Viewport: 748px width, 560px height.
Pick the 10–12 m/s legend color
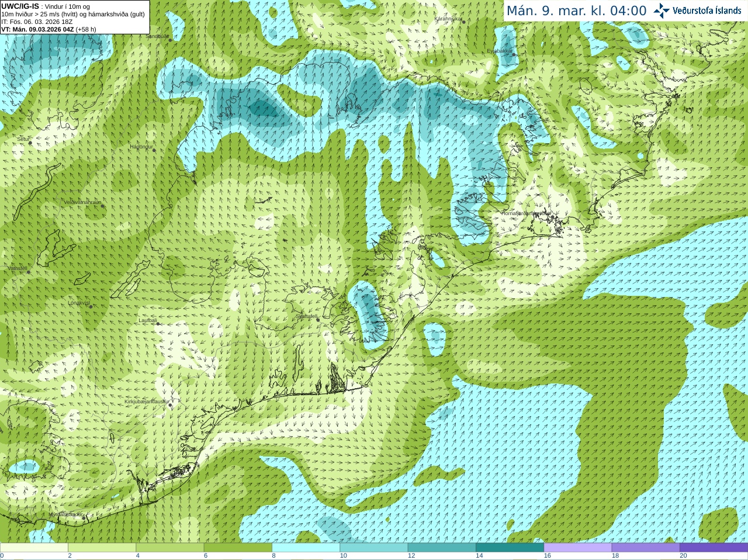tap(373, 548)
